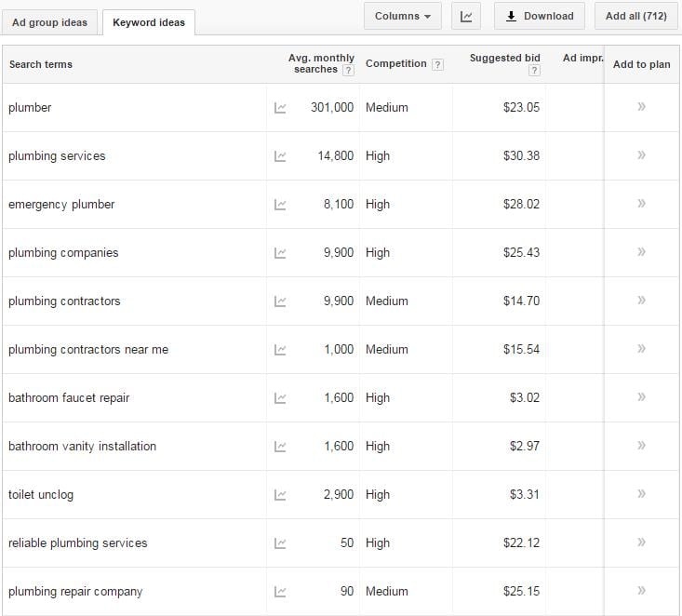
Task: Select 'plumbing contractors near me' term
Action: [x=88, y=349]
